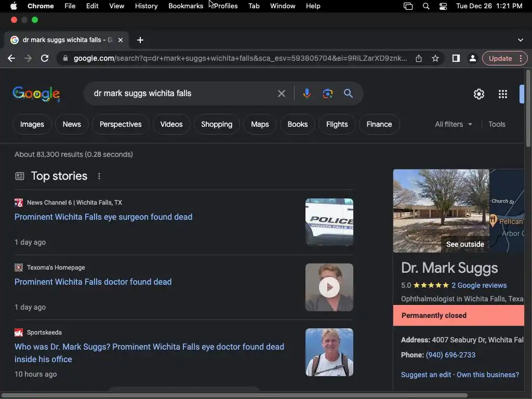Image resolution: width=532 pixels, height=399 pixels.
Task: Filter results by News
Action: 72,124
